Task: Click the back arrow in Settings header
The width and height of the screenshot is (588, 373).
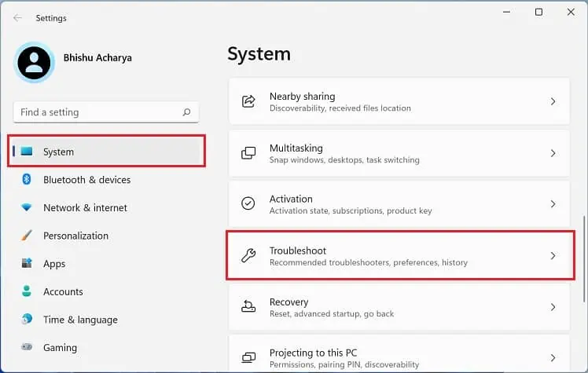Action: (x=17, y=17)
